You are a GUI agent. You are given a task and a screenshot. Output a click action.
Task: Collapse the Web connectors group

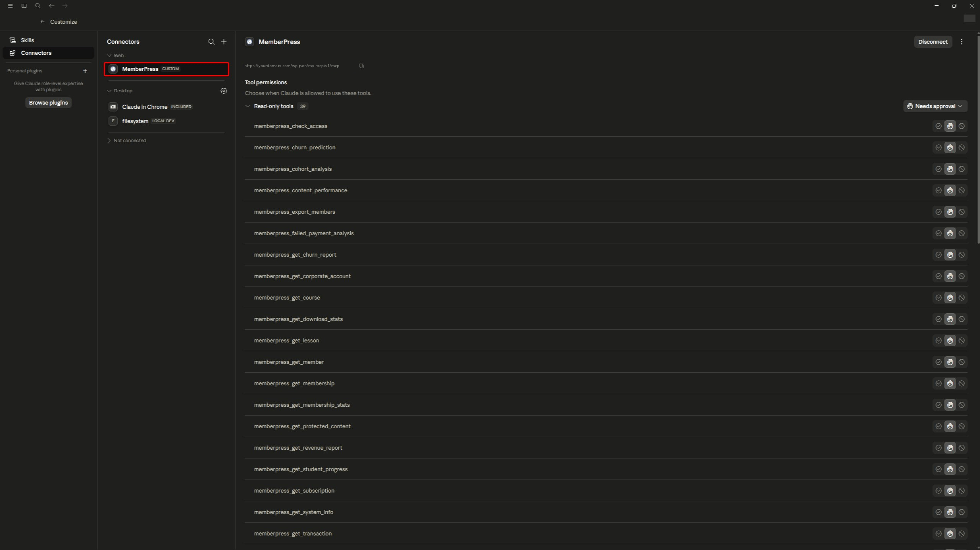point(109,56)
